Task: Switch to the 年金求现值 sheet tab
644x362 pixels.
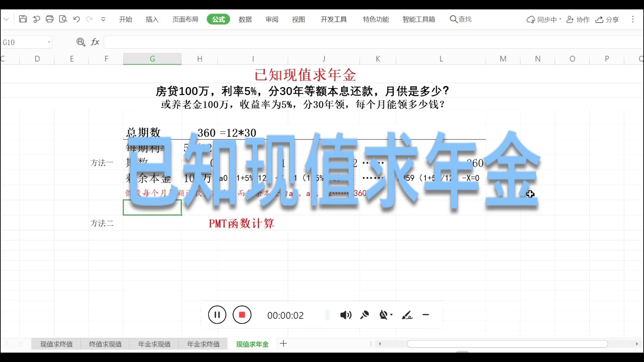Action: pos(154,344)
